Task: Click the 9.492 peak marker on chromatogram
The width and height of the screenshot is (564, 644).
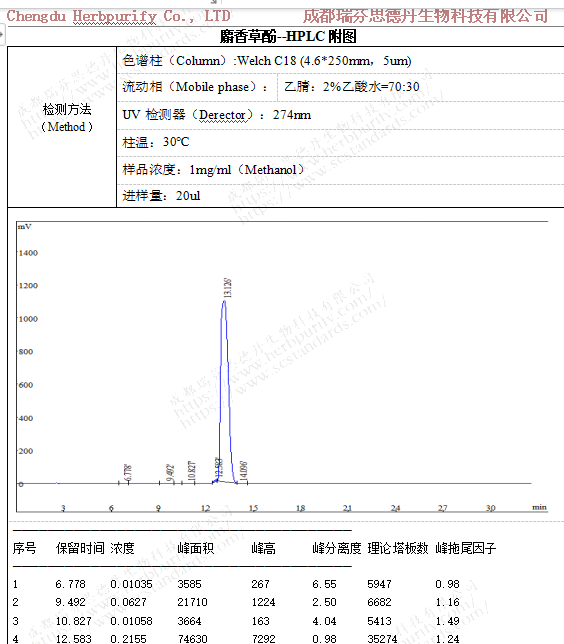Action: (x=170, y=473)
